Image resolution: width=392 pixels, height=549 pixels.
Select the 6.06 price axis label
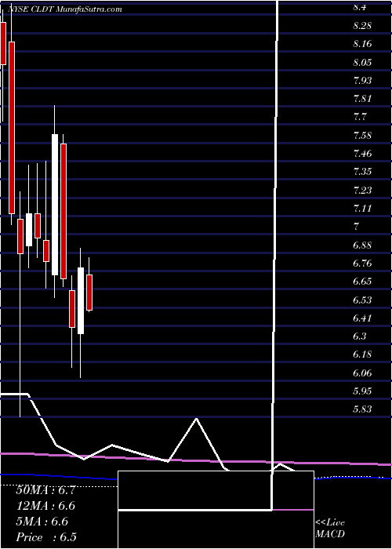pyautogui.click(x=362, y=373)
